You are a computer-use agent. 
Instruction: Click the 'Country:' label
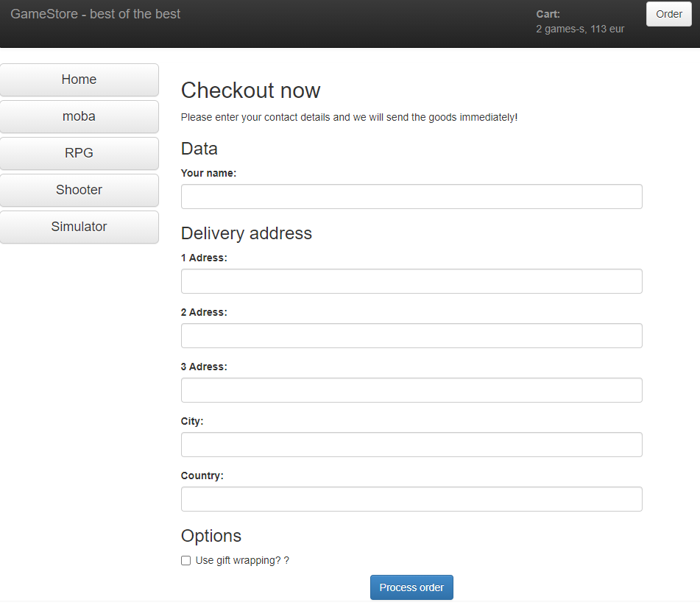coord(202,476)
